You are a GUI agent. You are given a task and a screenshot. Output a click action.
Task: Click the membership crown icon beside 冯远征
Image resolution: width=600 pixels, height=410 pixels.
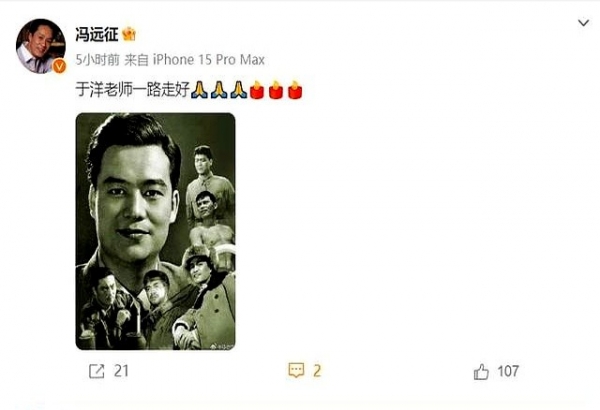(129, 34)
